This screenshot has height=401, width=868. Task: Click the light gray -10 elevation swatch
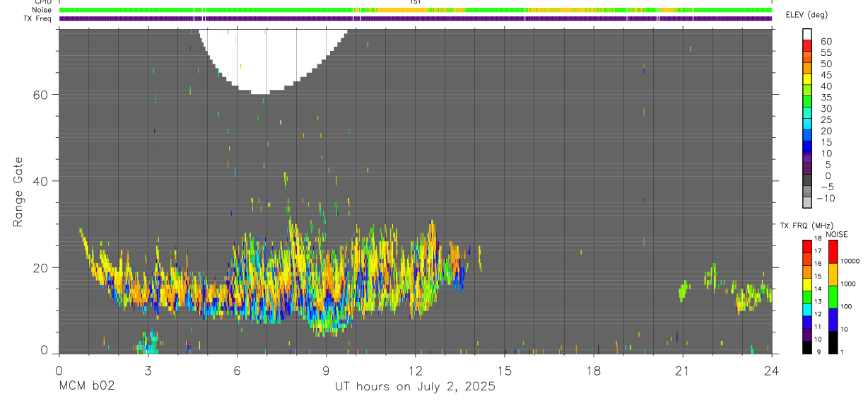(807, 203)
